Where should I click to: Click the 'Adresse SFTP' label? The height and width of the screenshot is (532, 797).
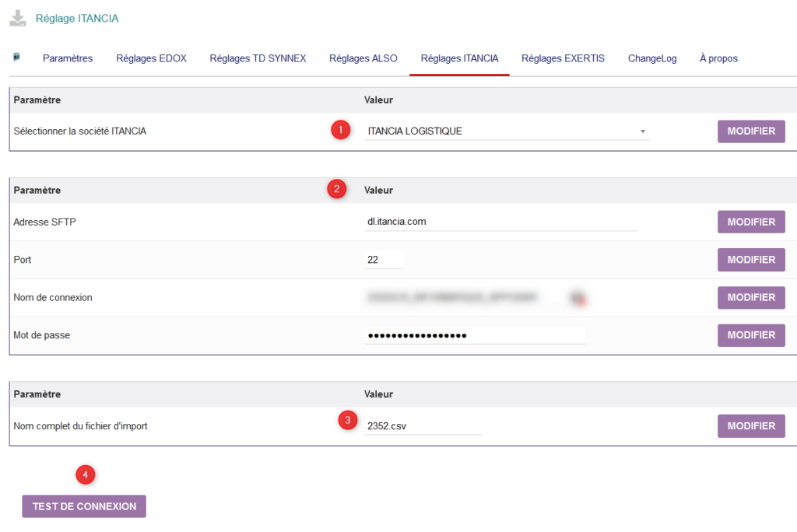[44, 222]
